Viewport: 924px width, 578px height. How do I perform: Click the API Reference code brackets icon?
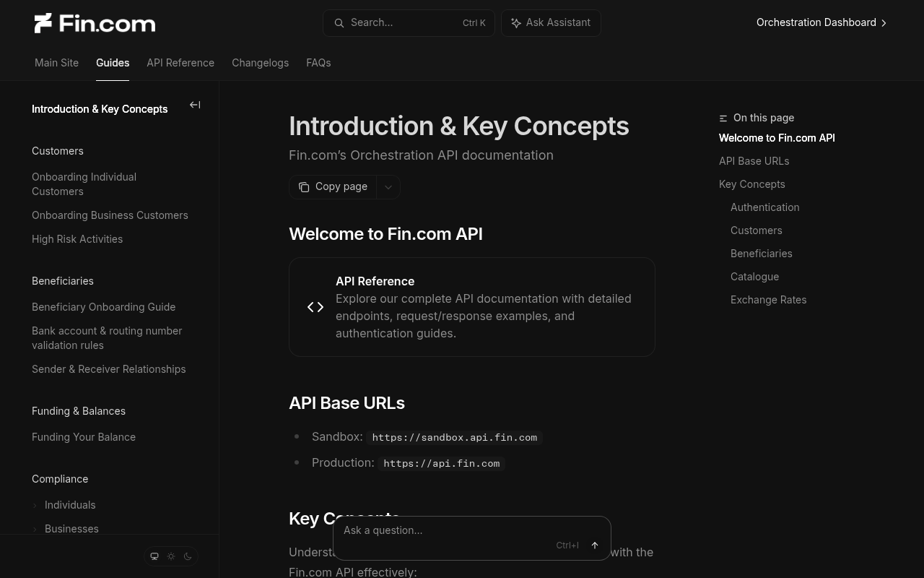coord(315,307)
